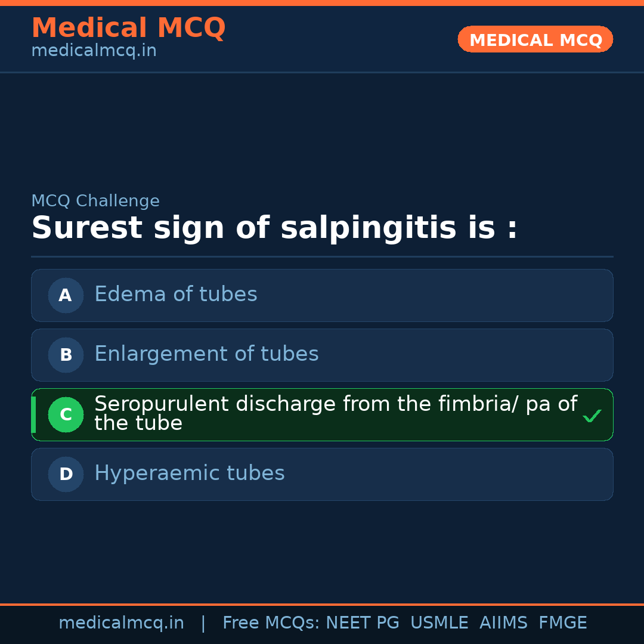This screenshot has height=644, width=644.
Task: Click the green C option circle
Action: click(66, 414)
